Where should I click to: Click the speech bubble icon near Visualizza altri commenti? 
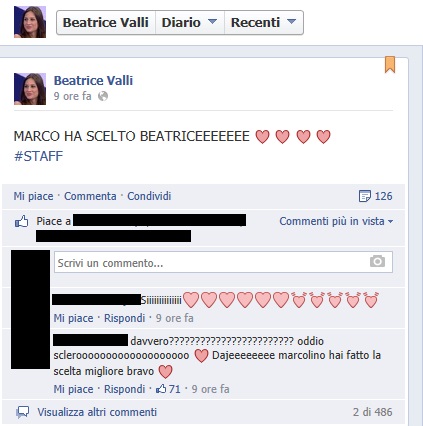(x=23, y=412)
